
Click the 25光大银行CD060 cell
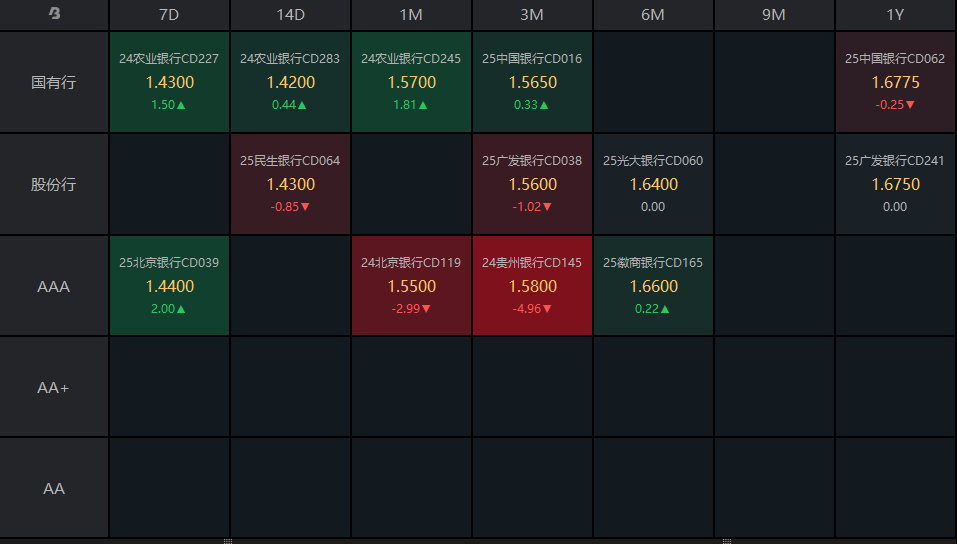click(x=653, y=184)
